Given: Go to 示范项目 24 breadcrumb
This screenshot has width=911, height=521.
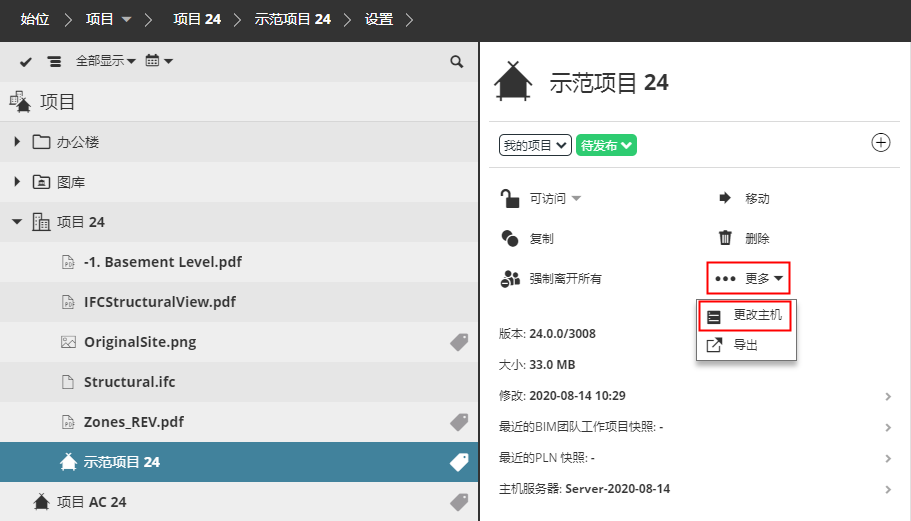Looking at the screenshot, I should coord(292,19).
